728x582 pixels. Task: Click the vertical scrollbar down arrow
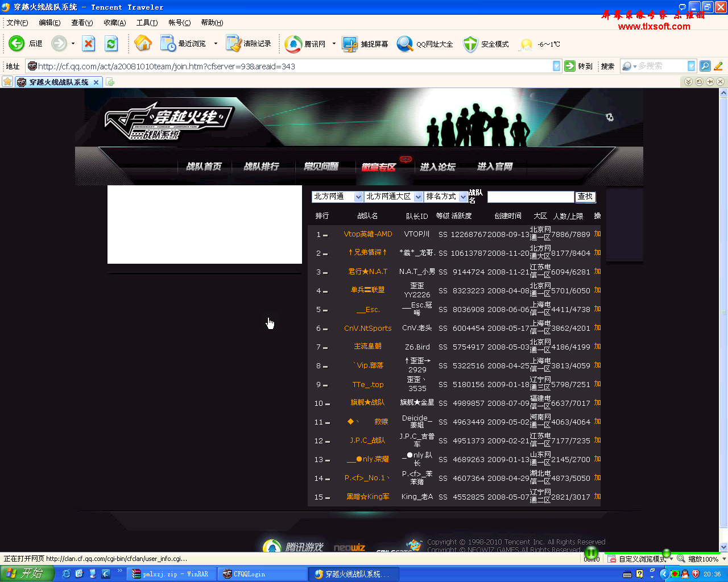[723, 547]
